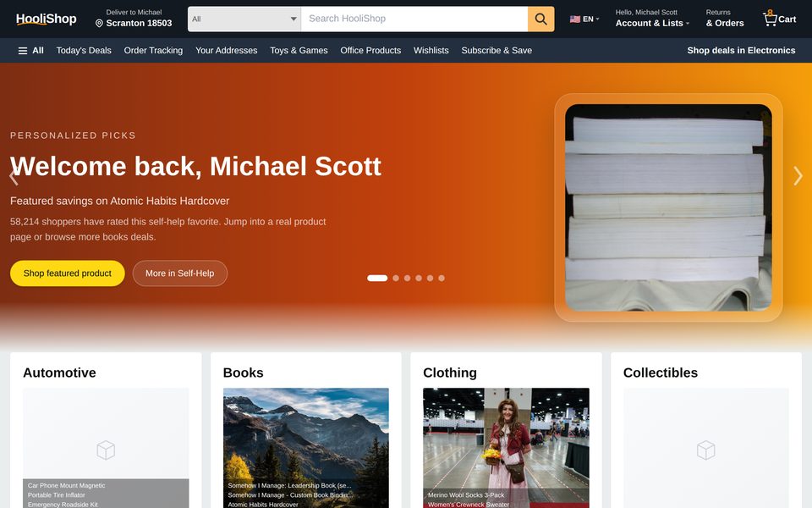This screenshot has height=508, width=812.
Task: Select the third carousel indicator dot
Action: [407, 278]
